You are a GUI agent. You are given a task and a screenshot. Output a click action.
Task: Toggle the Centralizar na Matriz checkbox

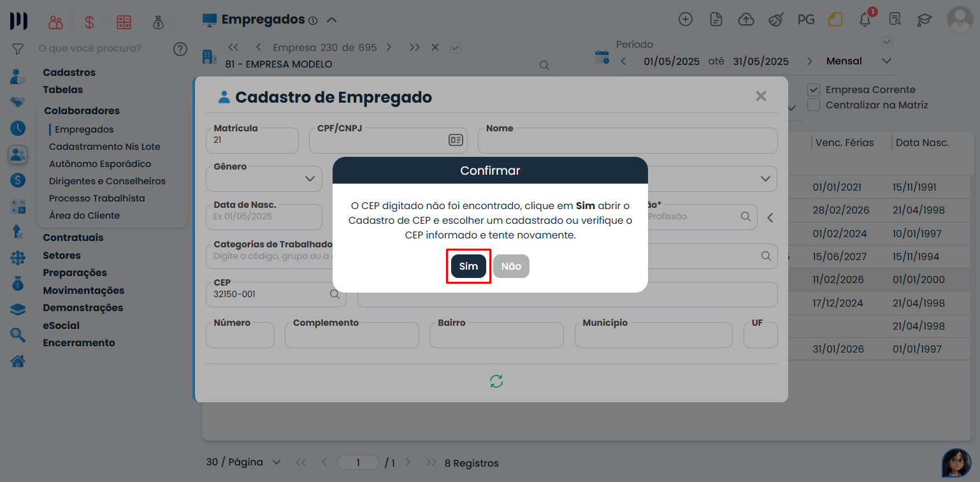coord(813,105)
